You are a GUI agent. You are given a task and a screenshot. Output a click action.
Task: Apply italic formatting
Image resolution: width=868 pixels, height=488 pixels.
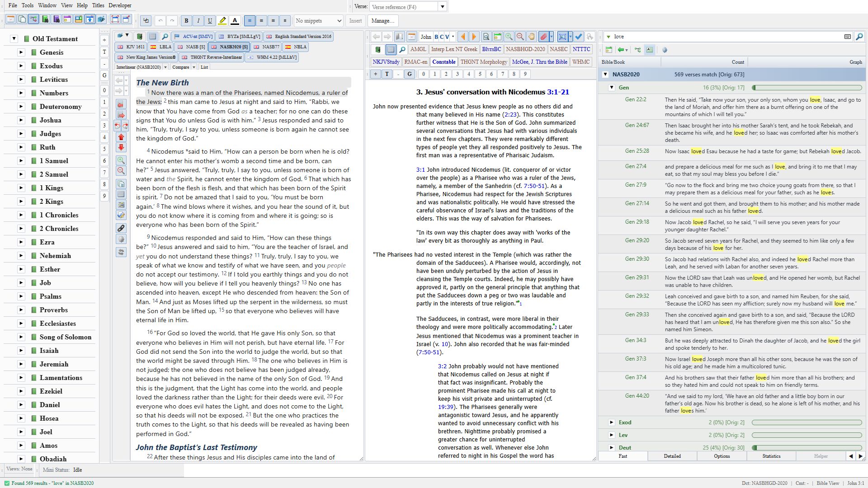click(198, 20)
